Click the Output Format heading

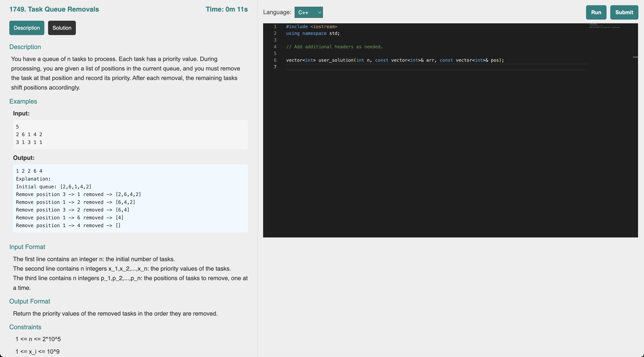(29, 301)
